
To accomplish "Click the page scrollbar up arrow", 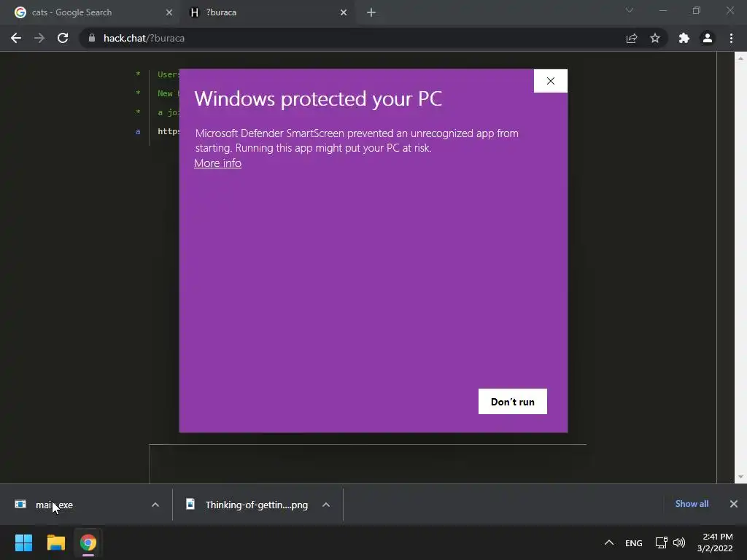I will (x=740, y=58).
